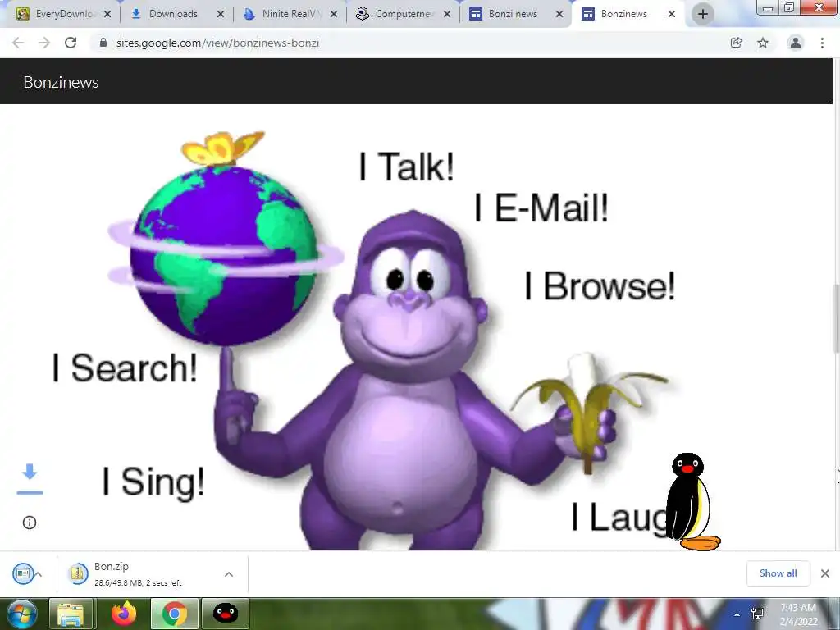Click the Bon.zip file icon

(x=78, y=573)
